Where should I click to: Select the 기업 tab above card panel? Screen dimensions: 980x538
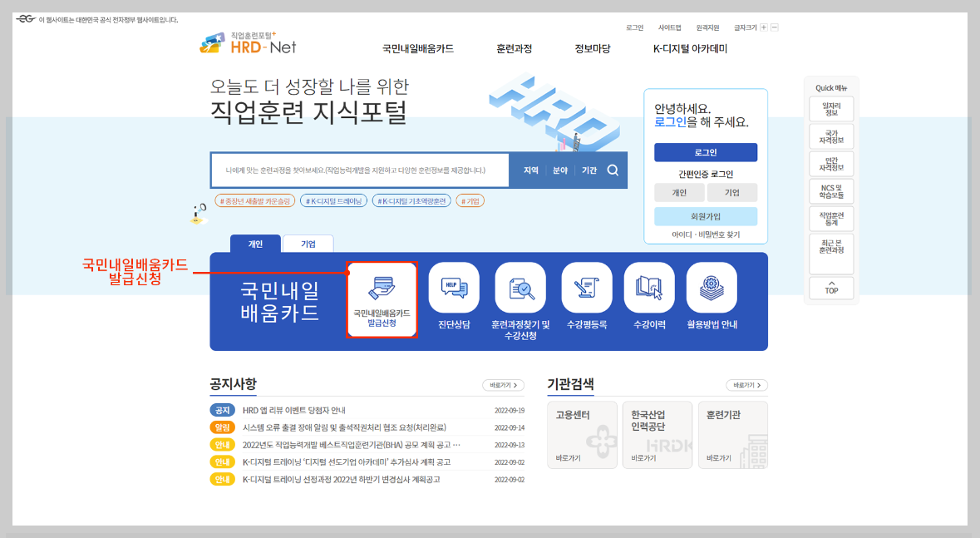click(308, 244)
